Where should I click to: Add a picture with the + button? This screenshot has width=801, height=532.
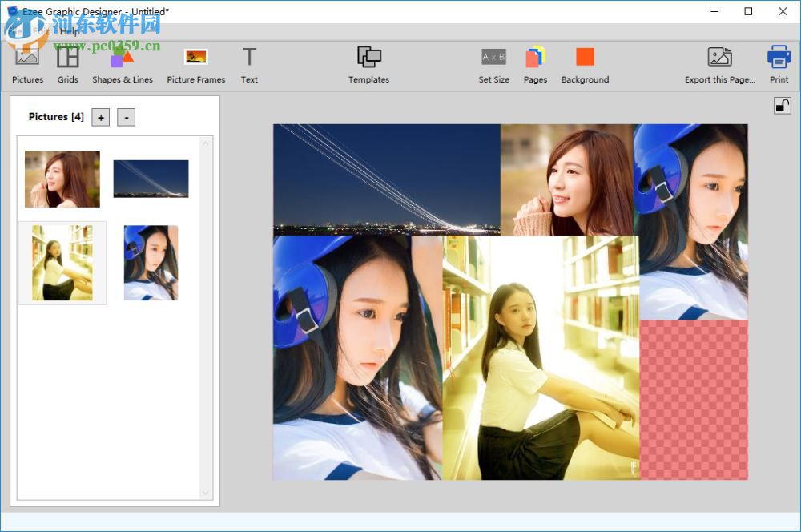pos(100,117)
